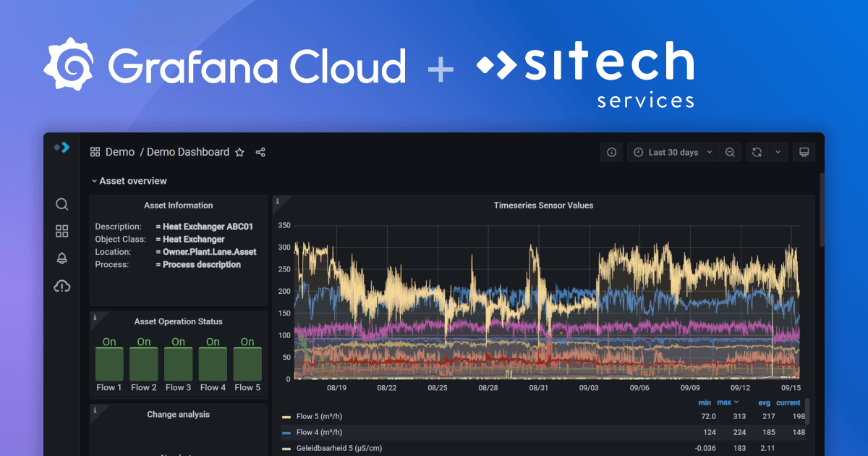Image resolution: width=868 pixels, height=456 pixels.
Task: Zoom out the time range with magnifier icon
Action: click(730, 152)
